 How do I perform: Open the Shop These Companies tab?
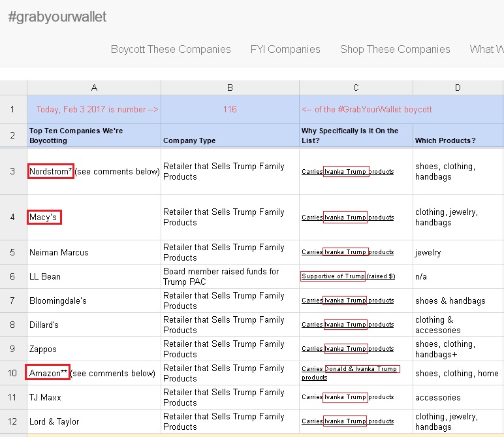click(395, 49)
